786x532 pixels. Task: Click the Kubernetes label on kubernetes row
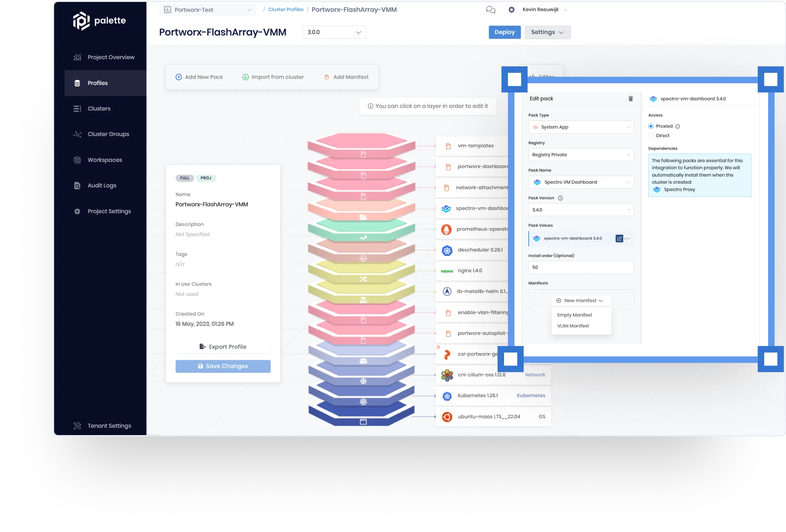point(531,396)
